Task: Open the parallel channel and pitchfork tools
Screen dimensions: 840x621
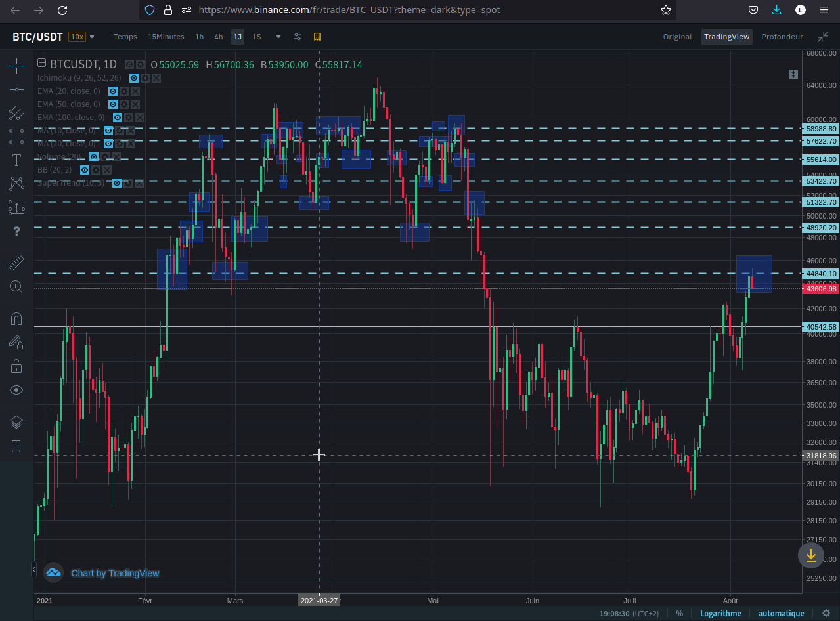Action: (x=16, y=113)
